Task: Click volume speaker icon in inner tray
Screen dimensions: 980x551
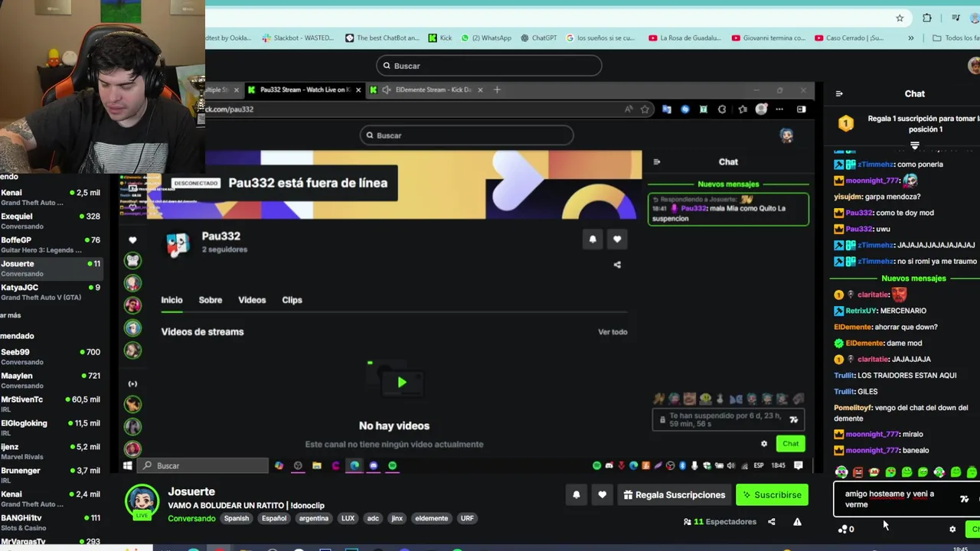Action: point(731,465)
